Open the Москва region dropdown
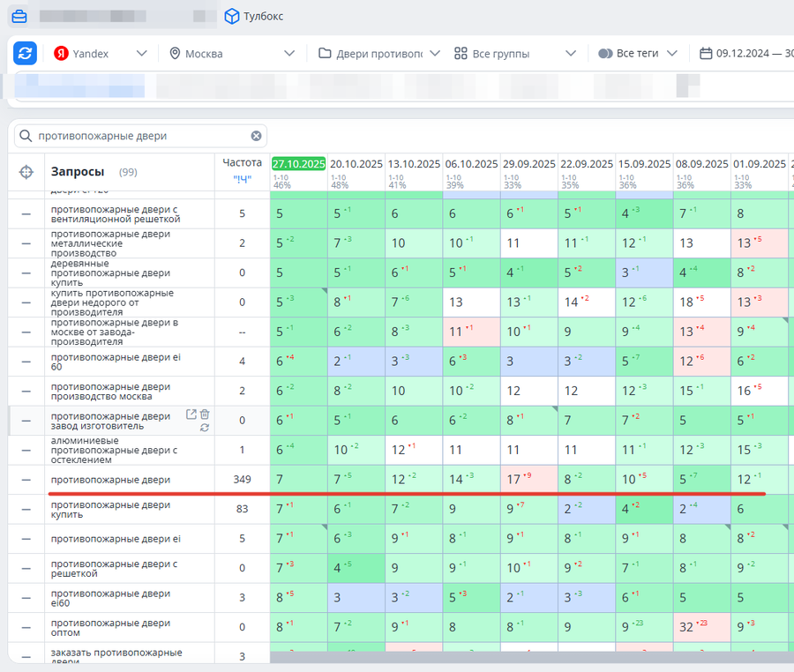Image resolution: width=794 pixels, height=672 pixels. (x=233, y=54)
